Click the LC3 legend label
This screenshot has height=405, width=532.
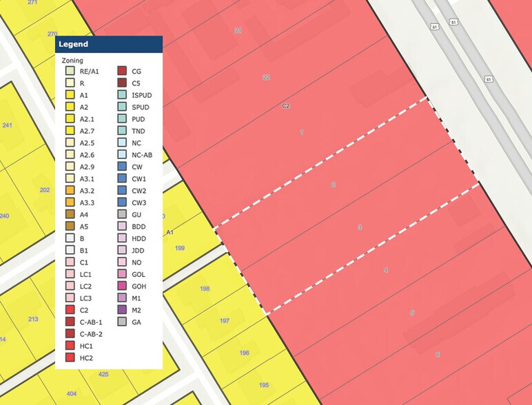tap(85, 298)
